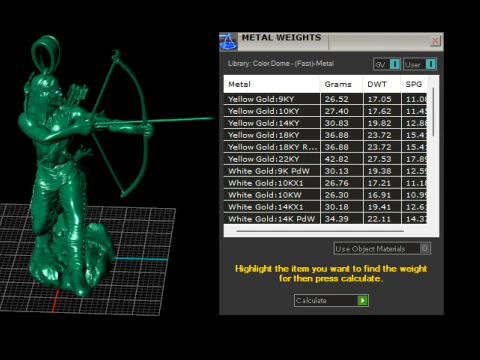Close the Metal Weights window
This screenshot has width=480, height=360.
[435, 41]
